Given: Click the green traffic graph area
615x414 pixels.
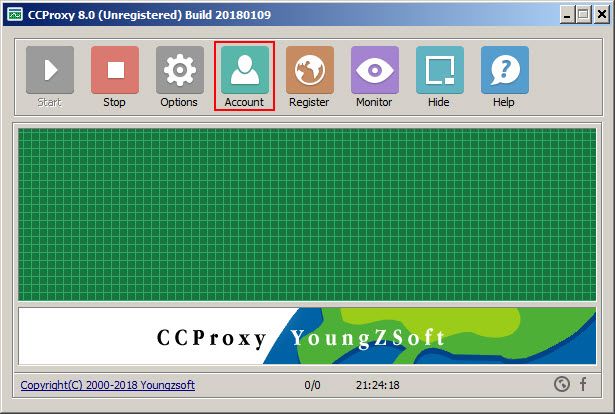Looking at the screenshot, I should point(307,214).
